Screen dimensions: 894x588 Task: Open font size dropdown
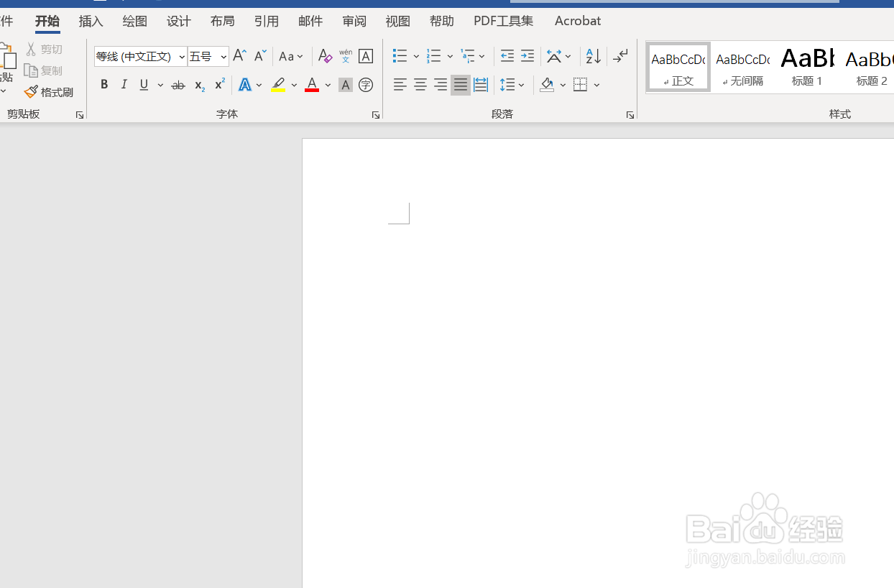[223, 56]
